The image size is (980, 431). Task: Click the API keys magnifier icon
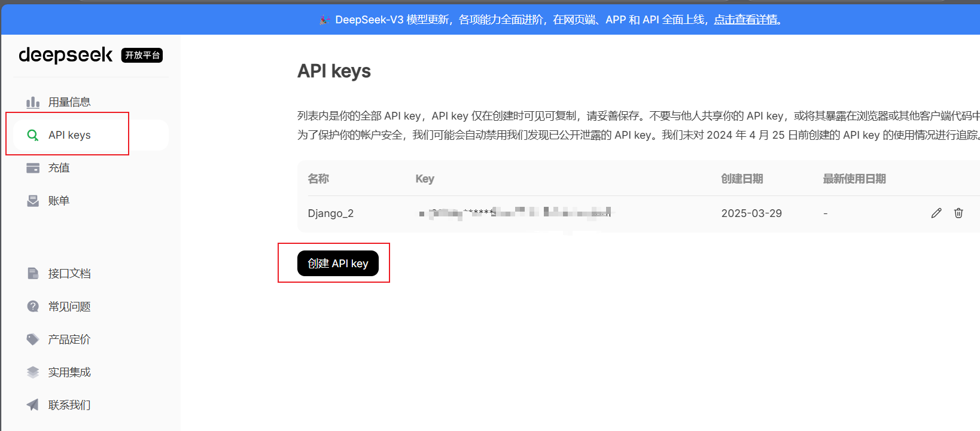(33, 135)
